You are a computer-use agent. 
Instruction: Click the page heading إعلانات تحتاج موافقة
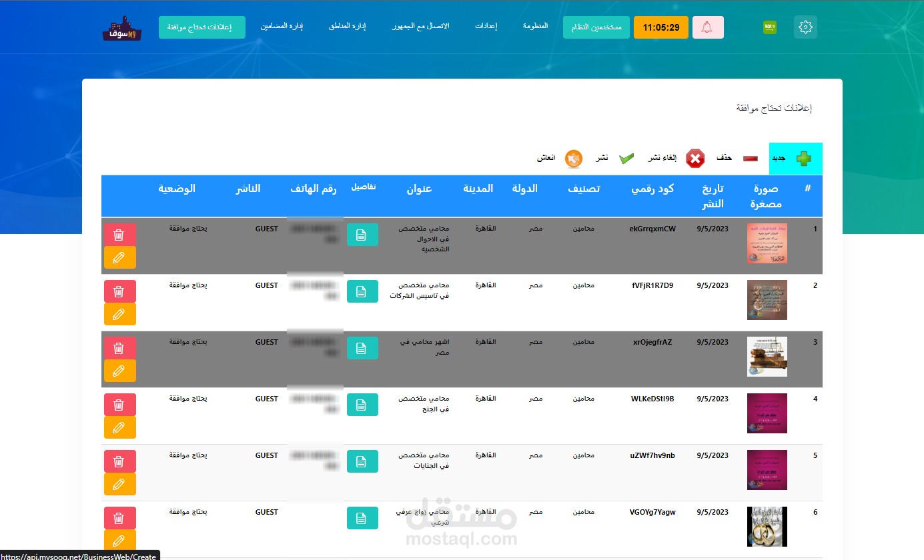coord(774,108)
